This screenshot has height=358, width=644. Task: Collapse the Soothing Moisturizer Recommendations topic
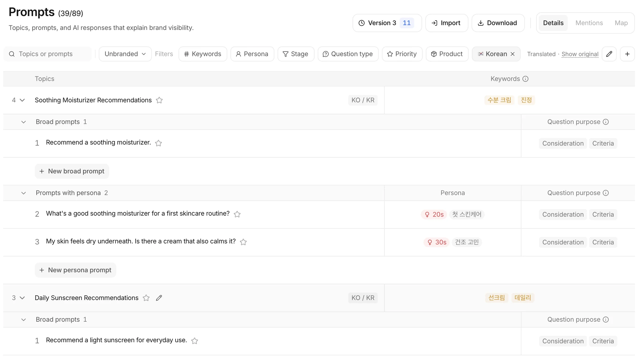coord(22,100)
